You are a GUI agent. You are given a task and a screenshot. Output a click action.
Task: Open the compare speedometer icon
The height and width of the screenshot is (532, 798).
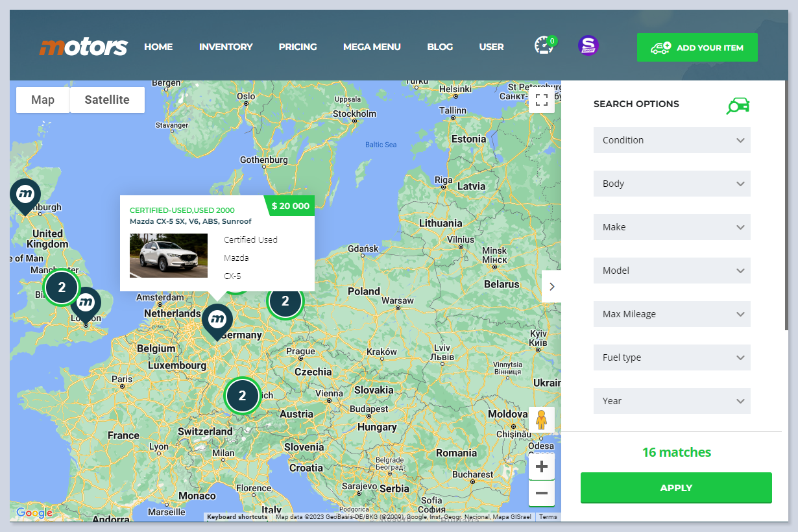point(544,46)
